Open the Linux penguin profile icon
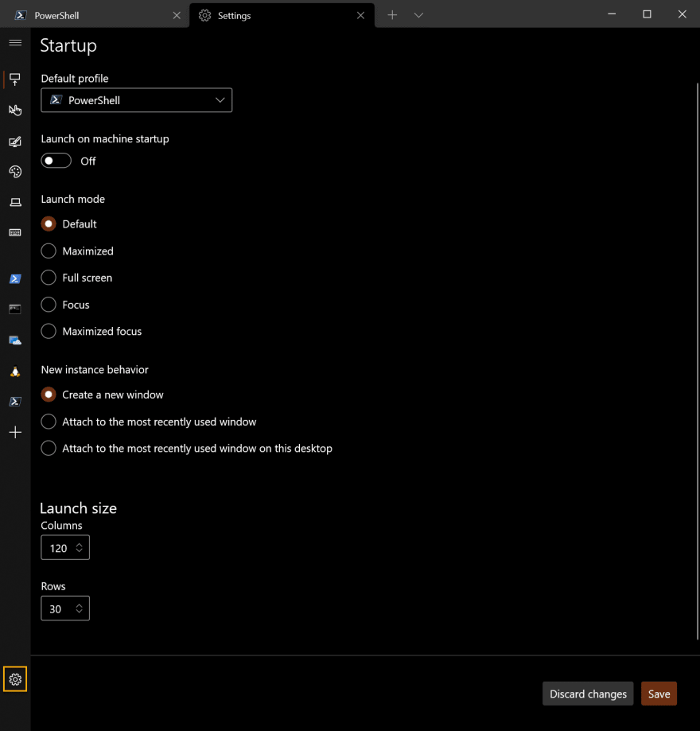Image resolution: width=700 pixels, height=731 pixels. [15, 371]
